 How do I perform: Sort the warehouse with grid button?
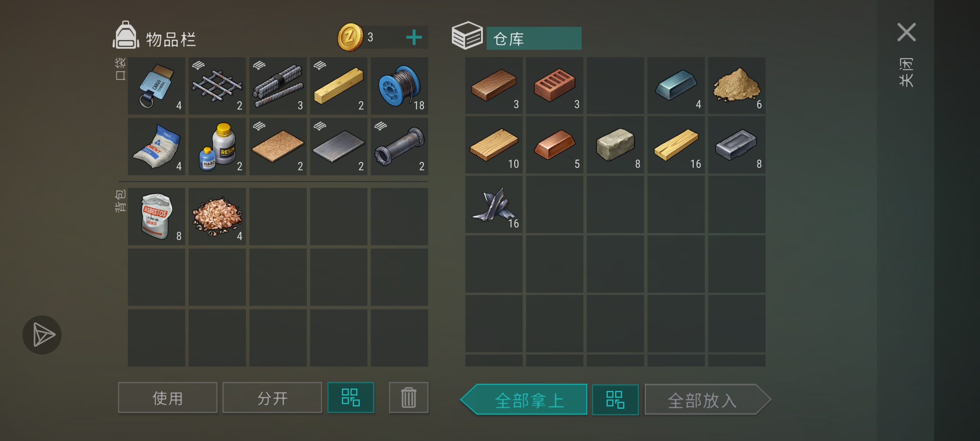(615, 400)
